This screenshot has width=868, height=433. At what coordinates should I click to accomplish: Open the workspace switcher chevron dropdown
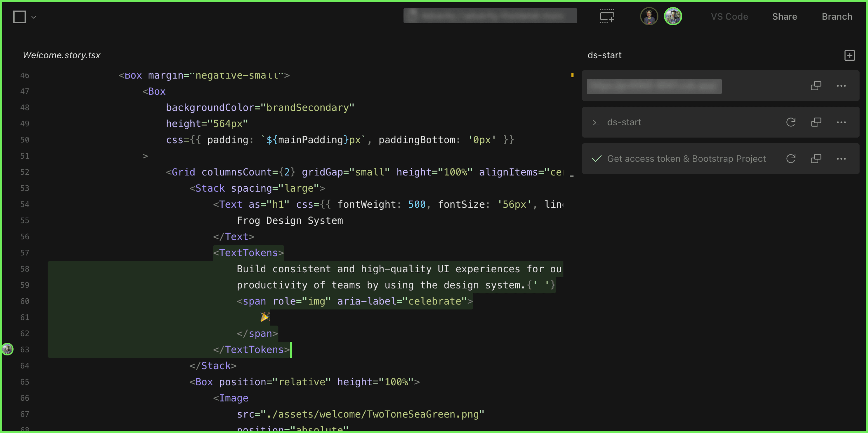coord(33,17)
